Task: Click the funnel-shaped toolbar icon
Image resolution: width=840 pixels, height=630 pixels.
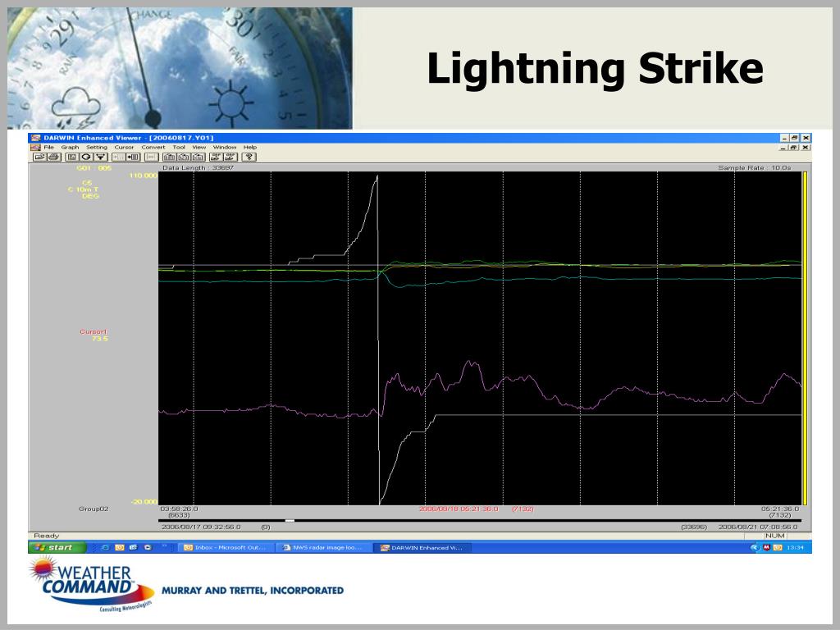Action: tap(101, 157)
